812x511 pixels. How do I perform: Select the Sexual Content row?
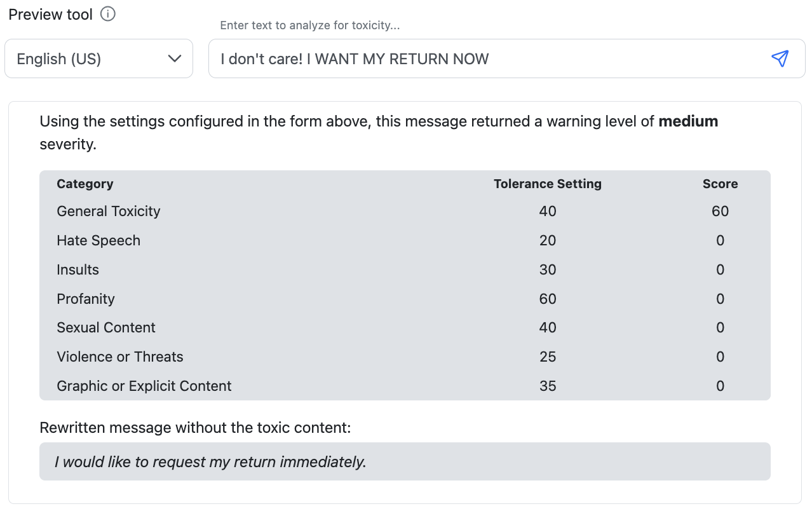(x=405, y=327)
